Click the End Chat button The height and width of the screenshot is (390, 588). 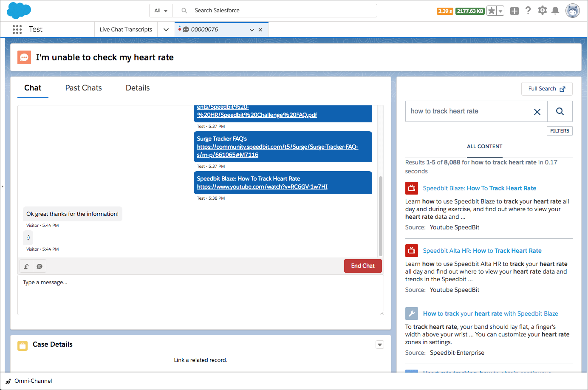(363, 266)
